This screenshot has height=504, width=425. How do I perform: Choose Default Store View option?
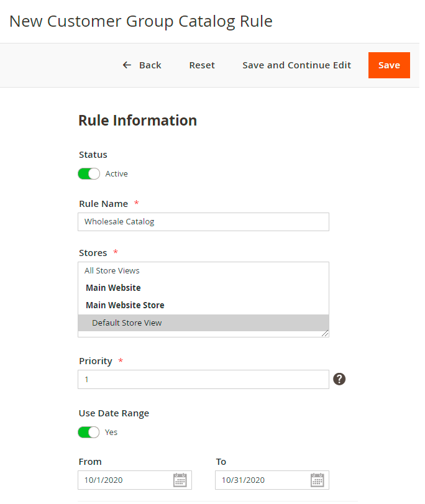coord(127,323)
